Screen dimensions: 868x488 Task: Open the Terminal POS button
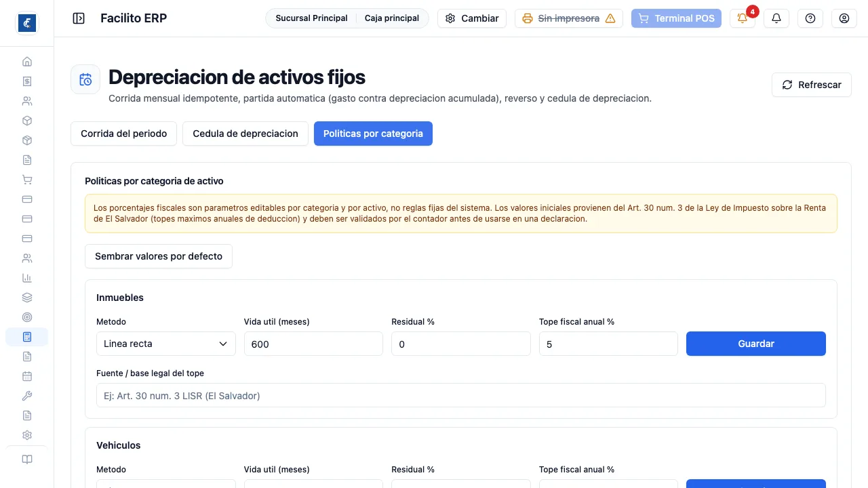[676, 18]
